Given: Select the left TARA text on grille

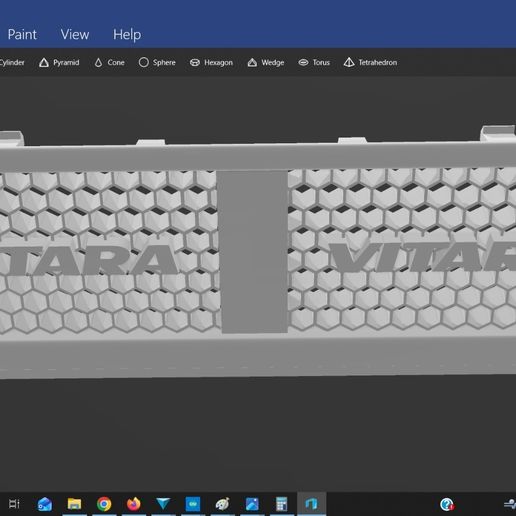Looking at the screenshot, I should click(88, 260).
